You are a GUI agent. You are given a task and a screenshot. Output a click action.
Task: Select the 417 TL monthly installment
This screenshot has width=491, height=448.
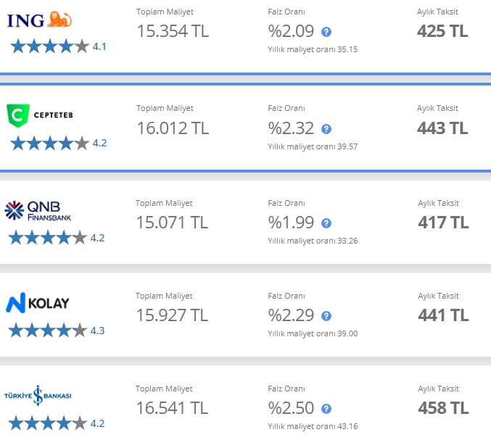coord(443,223)
